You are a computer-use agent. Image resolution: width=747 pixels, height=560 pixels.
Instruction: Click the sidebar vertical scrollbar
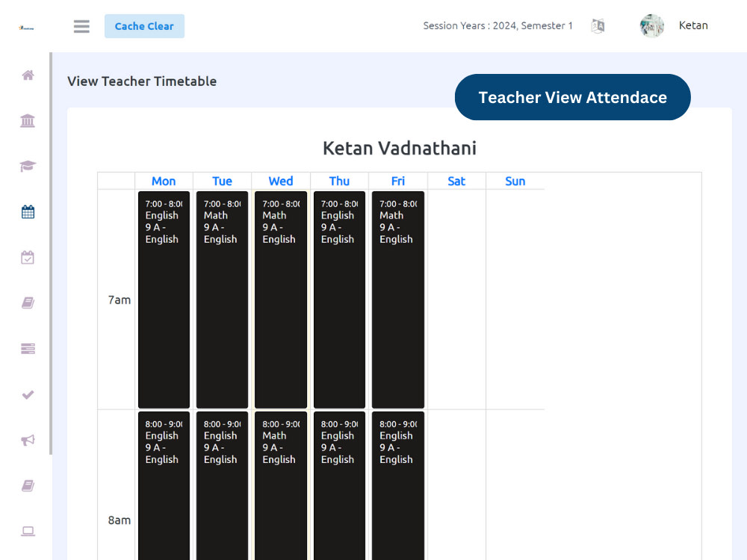pos(51,253)
